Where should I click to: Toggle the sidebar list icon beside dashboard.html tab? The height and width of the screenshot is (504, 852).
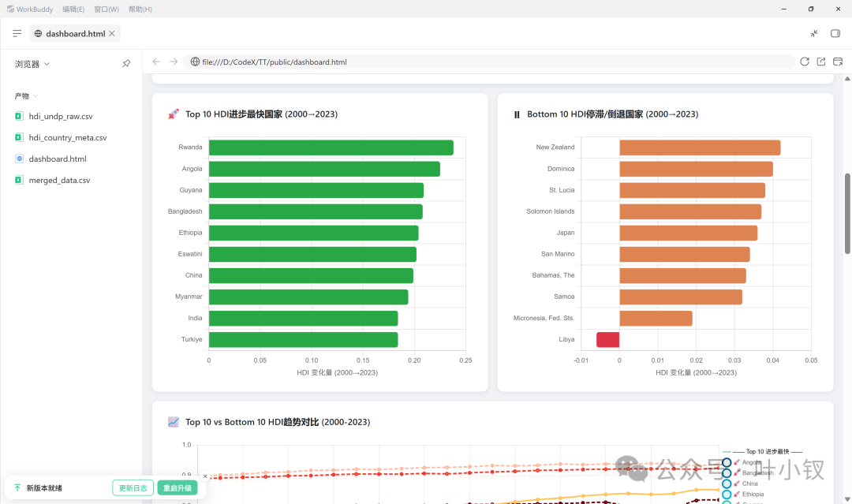click(17, 34)
